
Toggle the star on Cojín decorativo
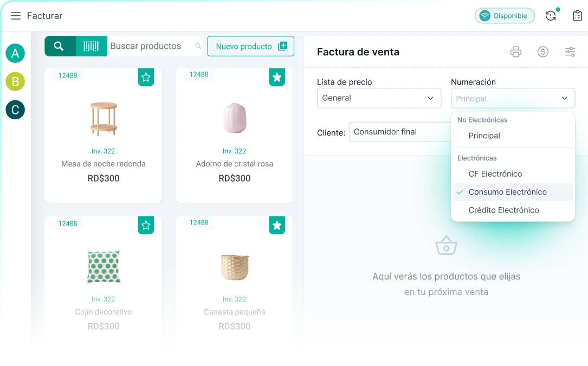[146, 226]
